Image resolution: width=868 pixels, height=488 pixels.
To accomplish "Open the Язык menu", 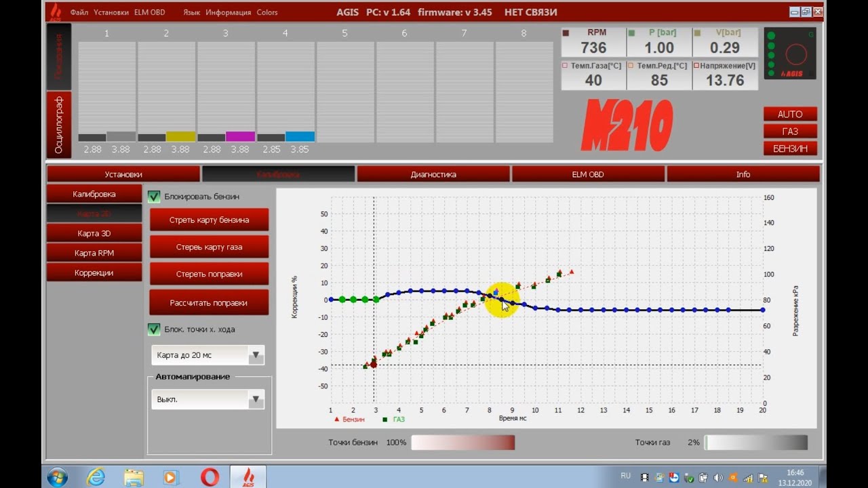I will point(192,12).
